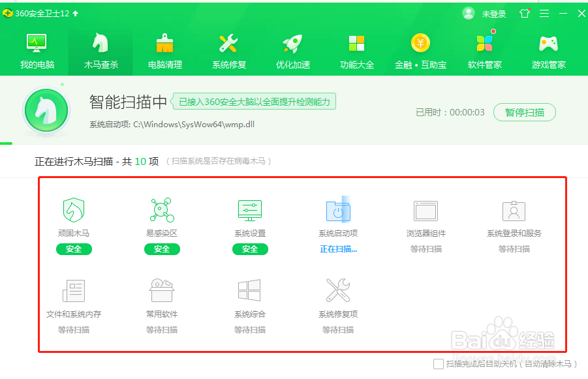Click the 文件和系统内存 icon
The width and height of the screenshot is (588, 379).
(x=74, y=290)
